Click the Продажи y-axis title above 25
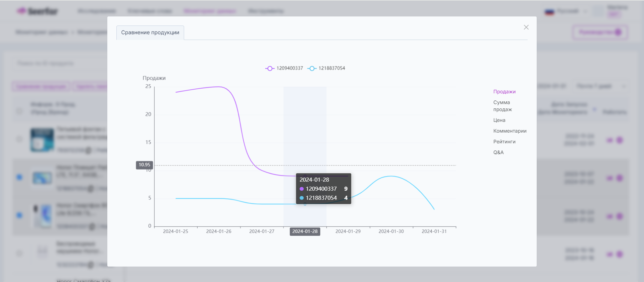The width and height of the screenshot is (644, 282). [154, 78]
